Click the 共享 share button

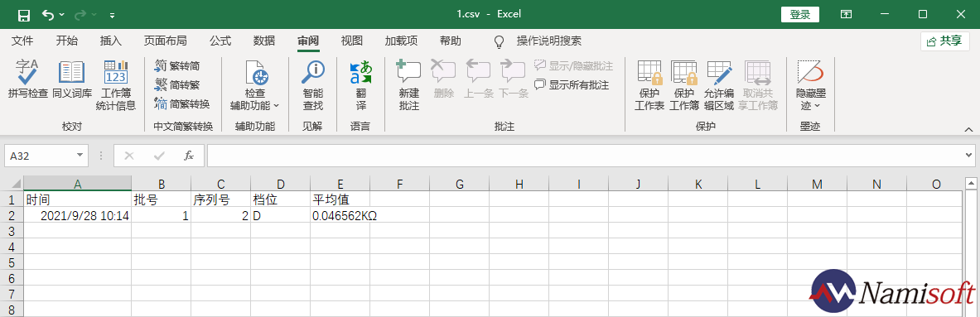pyautogui.click(x=944, y=41)
